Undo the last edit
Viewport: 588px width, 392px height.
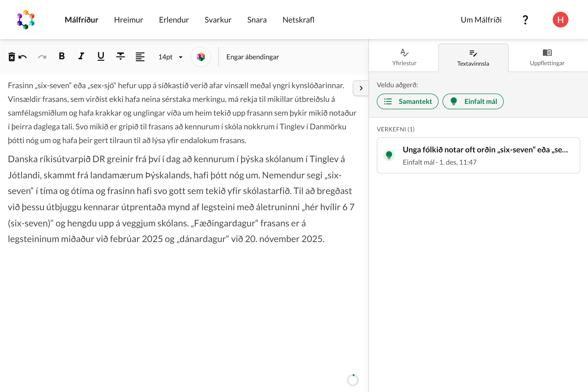[23, 57]
